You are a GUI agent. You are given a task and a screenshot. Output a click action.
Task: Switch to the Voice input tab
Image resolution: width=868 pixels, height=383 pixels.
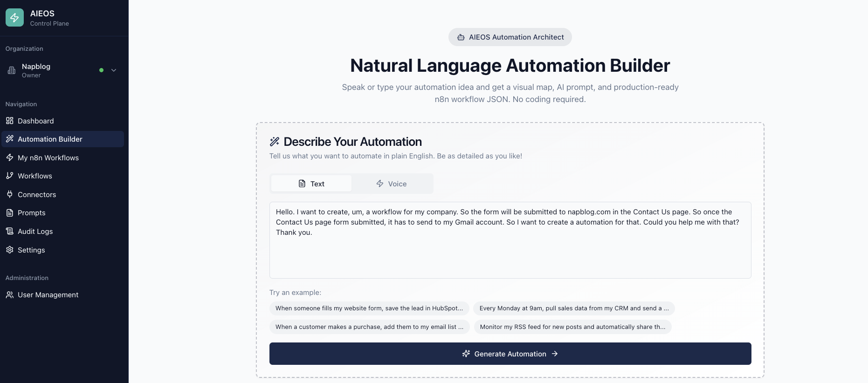tap(392, 184)
